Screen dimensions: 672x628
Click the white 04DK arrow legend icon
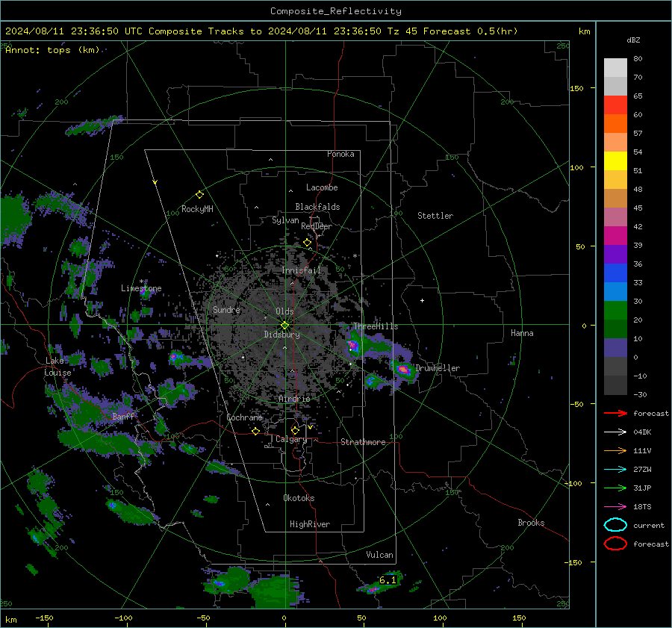click(615, 432)
